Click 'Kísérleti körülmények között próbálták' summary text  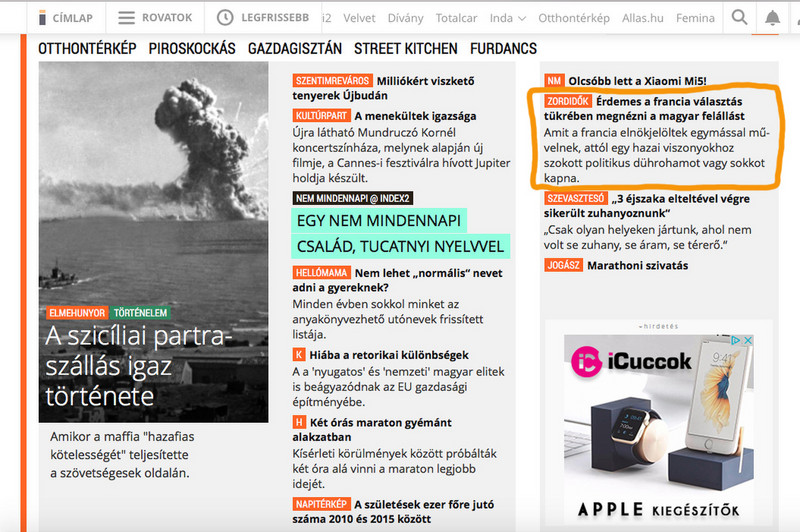394,468
